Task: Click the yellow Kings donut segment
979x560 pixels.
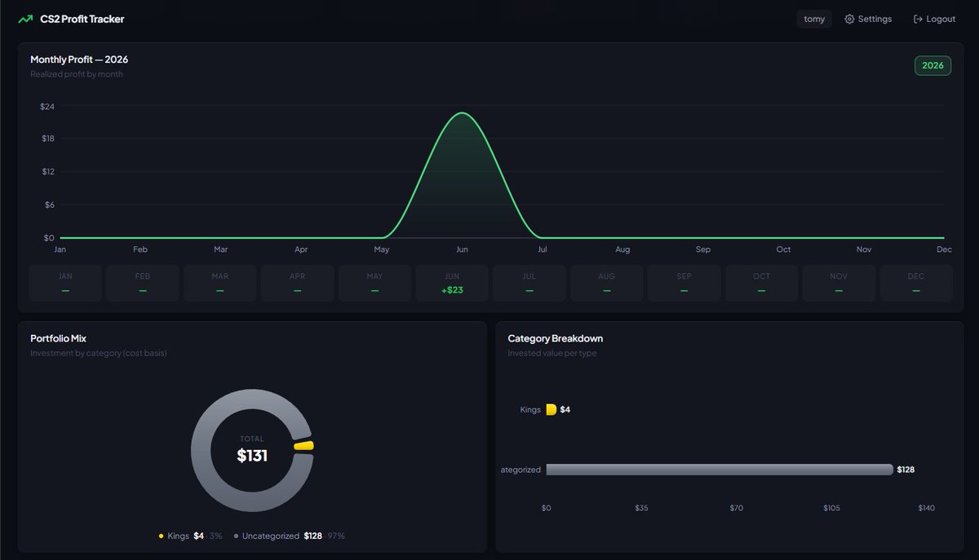Action: [x=304, y=446]
